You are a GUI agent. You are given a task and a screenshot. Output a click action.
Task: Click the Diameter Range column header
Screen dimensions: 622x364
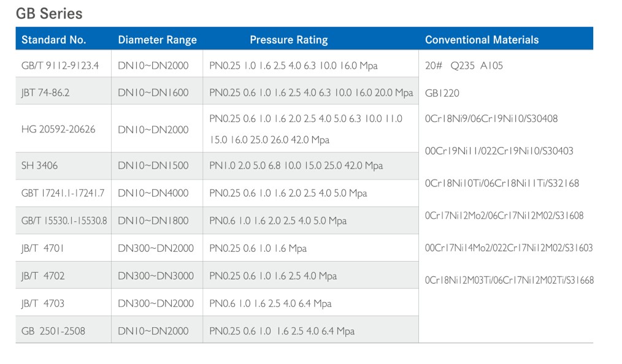click(x=157, y=40)
